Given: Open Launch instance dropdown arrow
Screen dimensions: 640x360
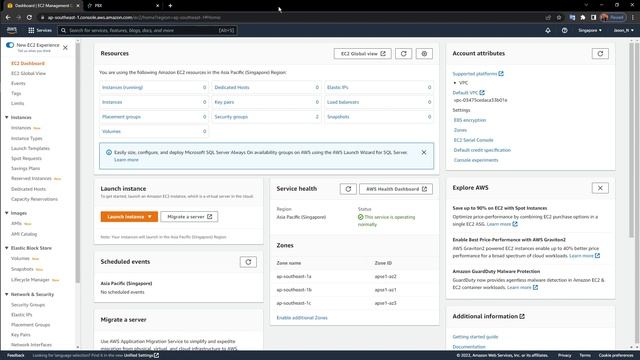Looking at the screenshot, I should point(150,217).
